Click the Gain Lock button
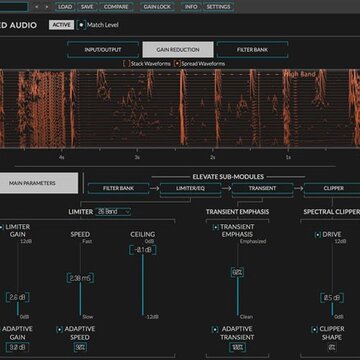This screenshot has width=360, height=360. tap(157, 7)
